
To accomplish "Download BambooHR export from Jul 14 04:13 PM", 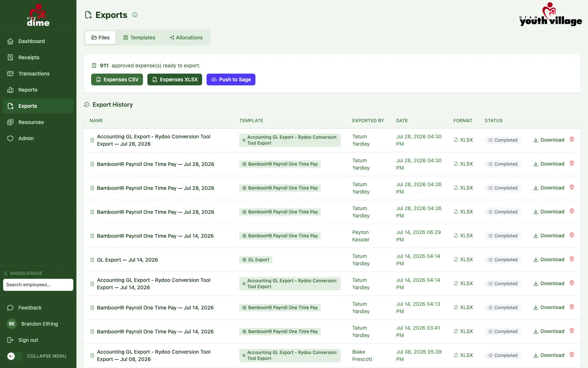I will (549, 307).
